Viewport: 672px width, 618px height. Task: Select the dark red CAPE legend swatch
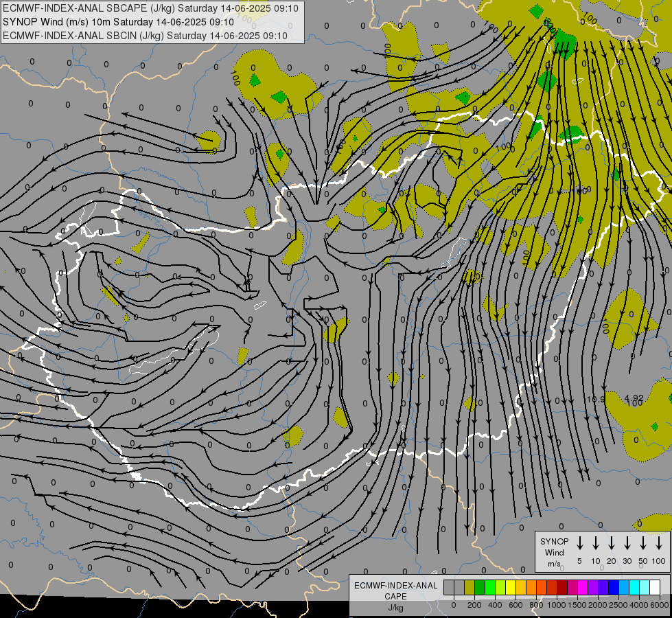(562, 587)
